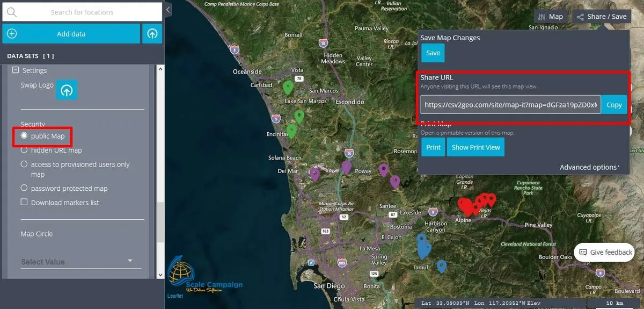Click the blue marker near Jamul
The image size is (644, 309).
click(x=441, y=265)
